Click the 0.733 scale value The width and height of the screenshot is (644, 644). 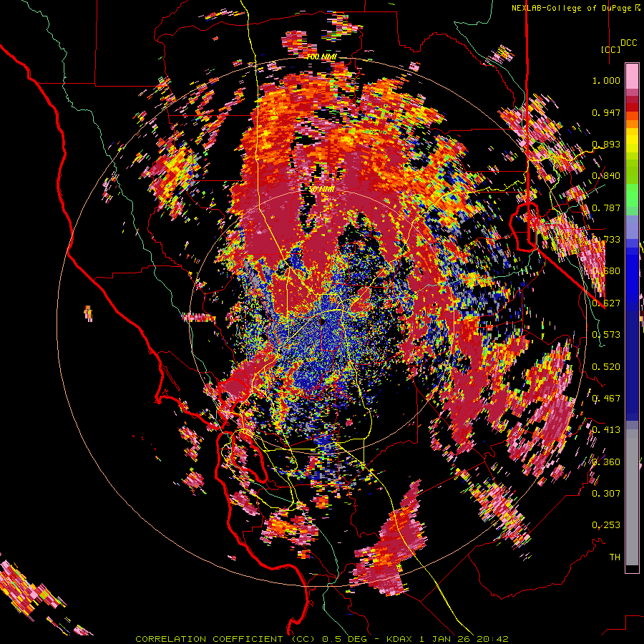(606, 240)
